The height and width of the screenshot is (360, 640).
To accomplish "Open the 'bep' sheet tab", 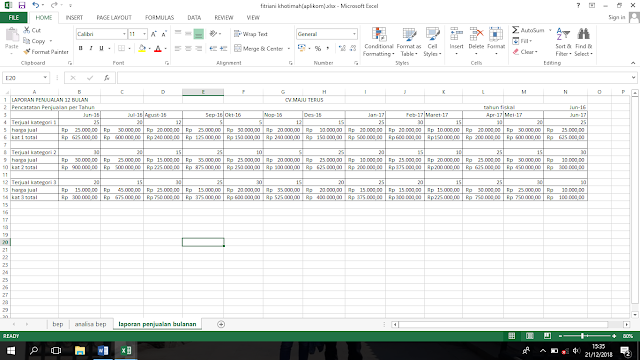I will 58,324.
